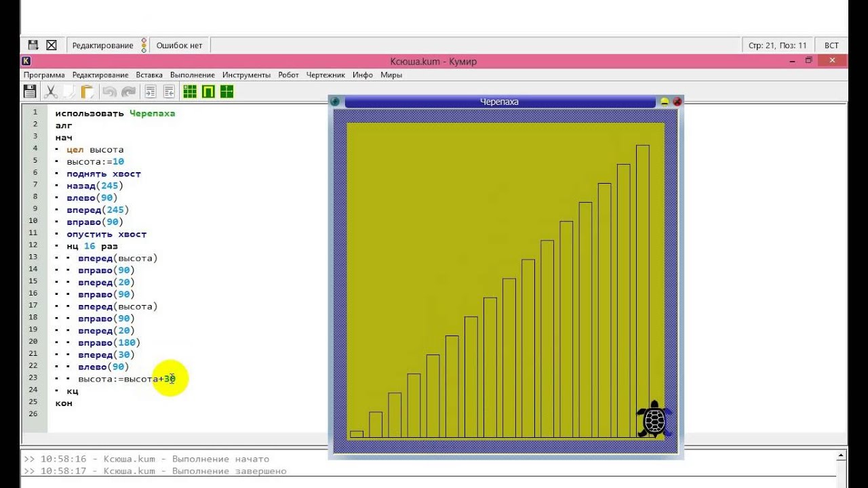The height and width of the screenshot is (488, 868).
Task: Click code line 'вперед(245)'
Action: (98, 210)
